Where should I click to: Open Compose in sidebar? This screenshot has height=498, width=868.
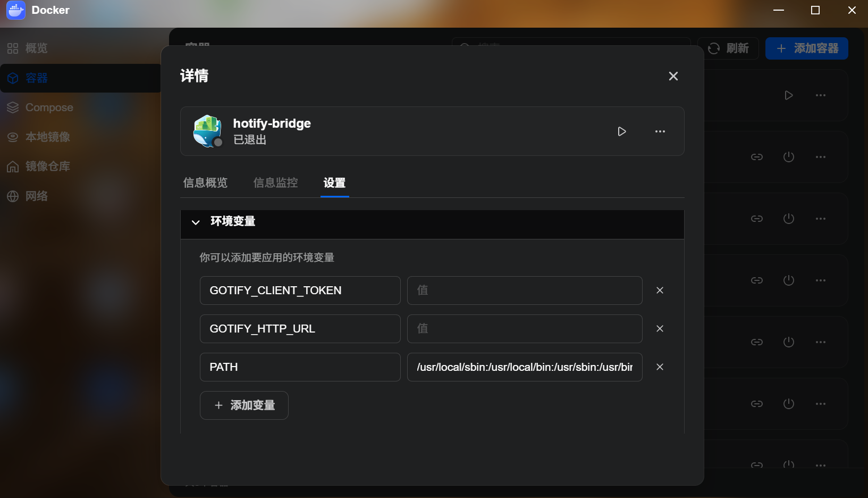point(81,107)
